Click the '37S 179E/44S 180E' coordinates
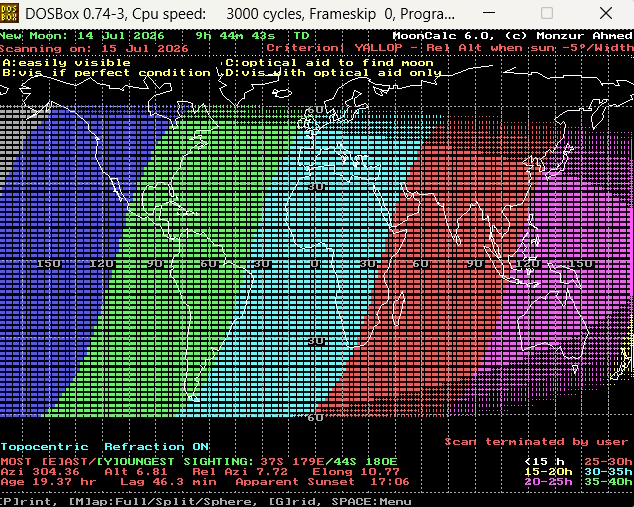Screen dimensions: 634x507 tap(329, 462)
